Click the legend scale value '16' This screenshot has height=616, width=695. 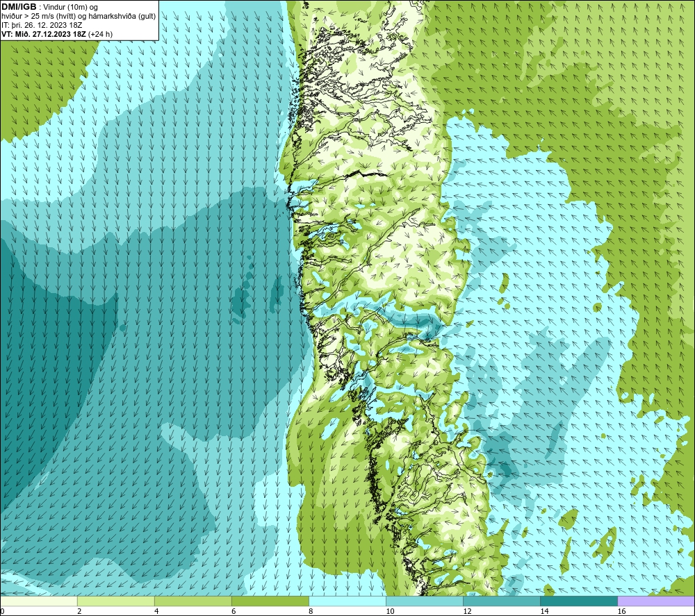621,611
